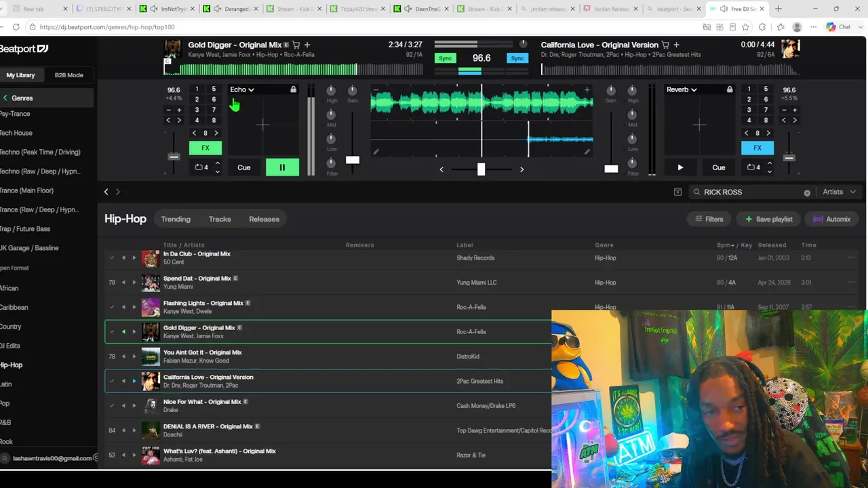This screenshot has height=488, width=868.
Task: Activate the 4-beat loop on right deck
Action: coord(753,167)
